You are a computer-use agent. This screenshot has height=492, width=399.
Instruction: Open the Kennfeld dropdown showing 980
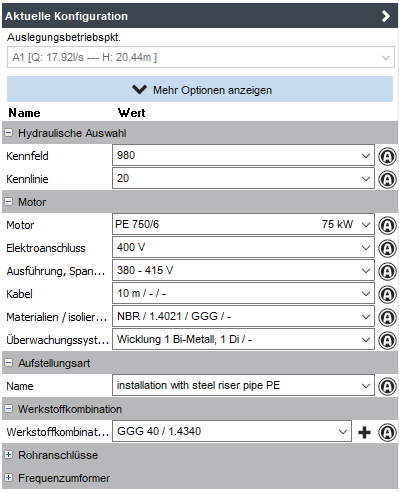[243, 155]
